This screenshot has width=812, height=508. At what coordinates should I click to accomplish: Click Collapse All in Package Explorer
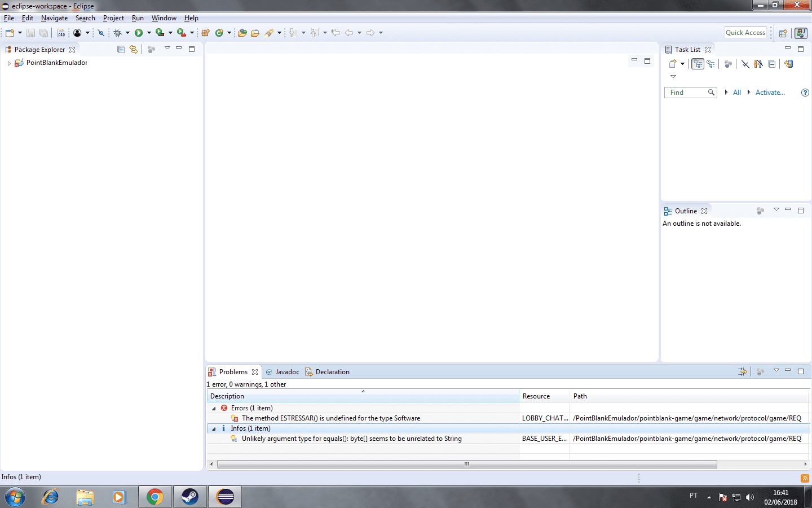(121, 49)
